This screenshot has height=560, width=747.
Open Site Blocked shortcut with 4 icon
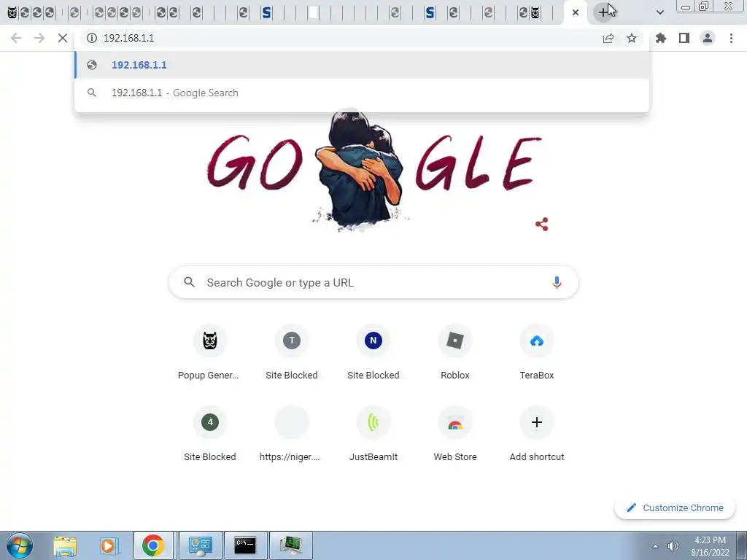(x=209, y=435)
